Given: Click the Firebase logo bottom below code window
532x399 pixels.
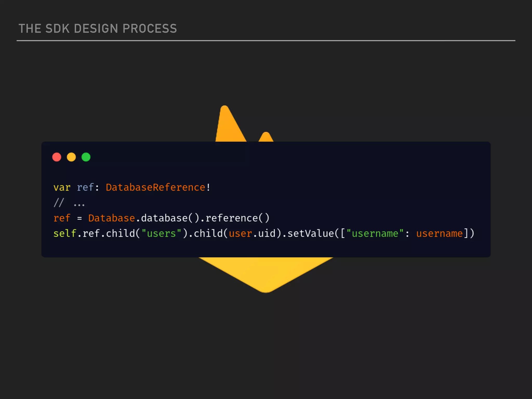Looking at the screenshot, I should click(266, 275).
